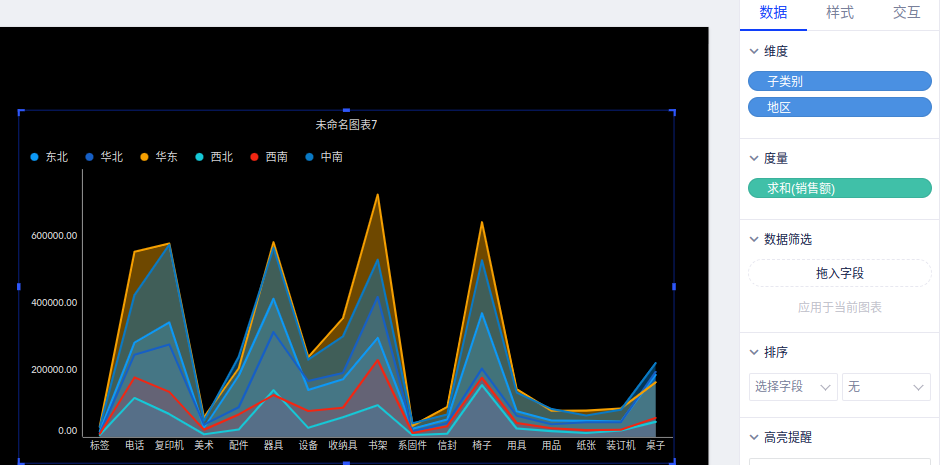This screenshot has width=940, height=465.
Task: Toggle the 东北 legend series
Action: click(49, 157)
